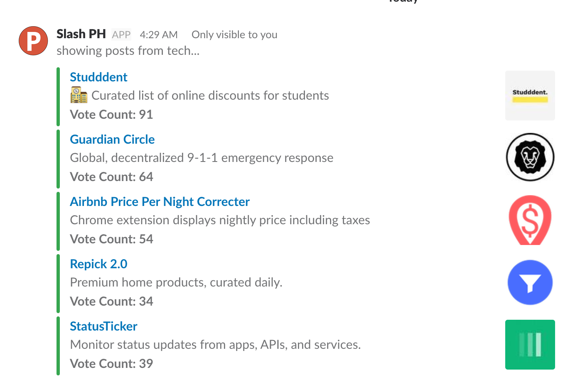Open the Repick 2.0 post link

[x=98, y=264]
